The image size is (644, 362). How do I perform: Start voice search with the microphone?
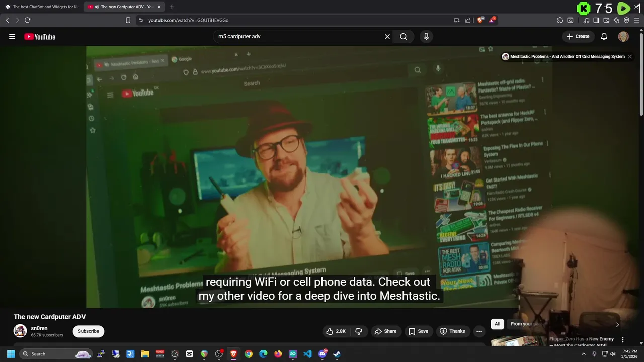tap(426, 37)
